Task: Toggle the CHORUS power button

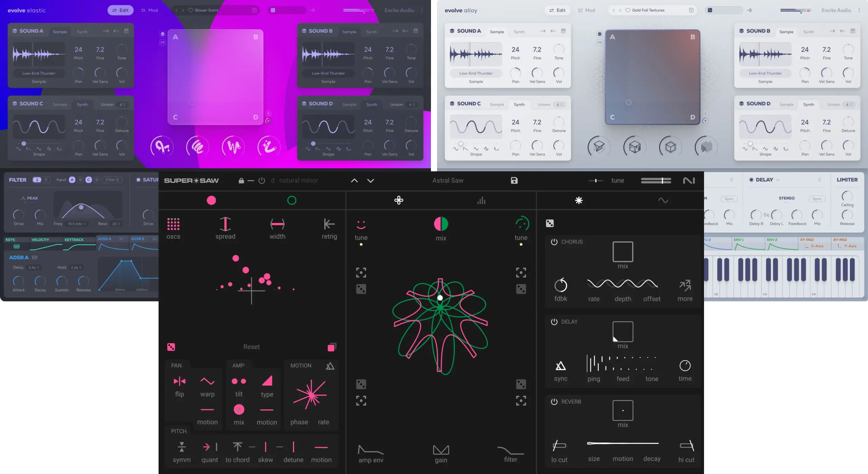Action: click(x=554, y=242)
